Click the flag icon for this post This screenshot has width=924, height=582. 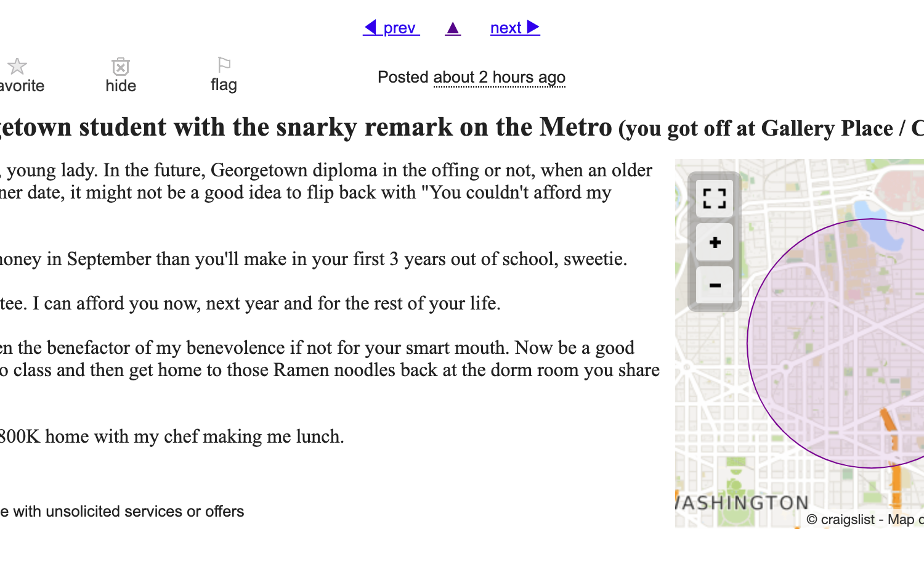[224, 64]
